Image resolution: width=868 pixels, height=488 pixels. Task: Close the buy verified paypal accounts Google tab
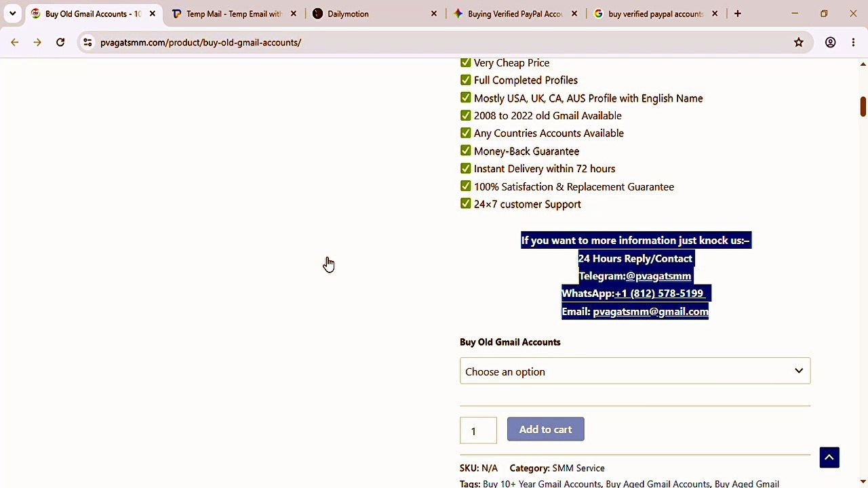coord(715,14)
